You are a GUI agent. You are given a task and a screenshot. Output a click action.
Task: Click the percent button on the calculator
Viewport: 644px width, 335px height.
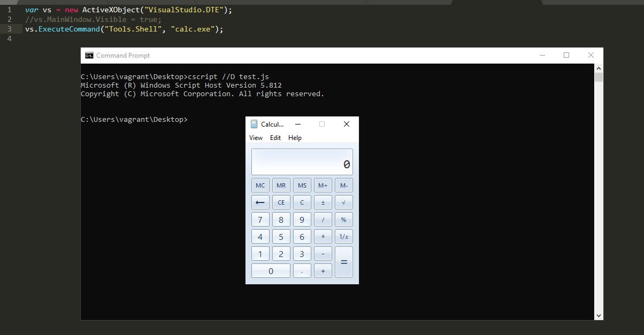(343, 219)
